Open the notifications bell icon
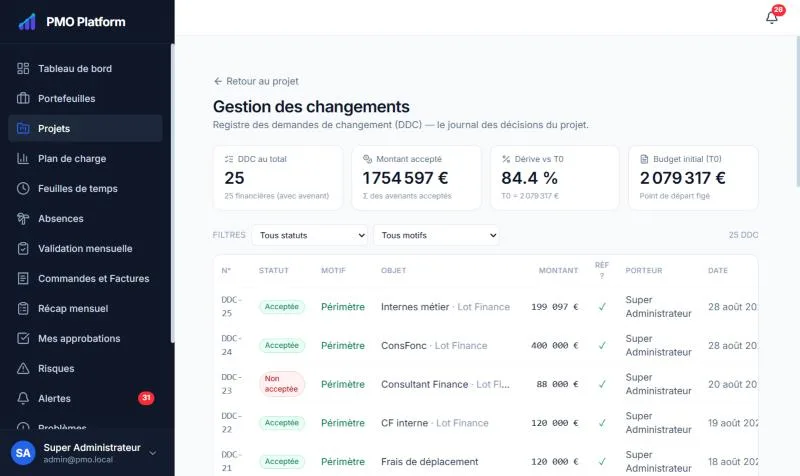Viewport: 800px width, 476px height. click(x=771, y=18)
